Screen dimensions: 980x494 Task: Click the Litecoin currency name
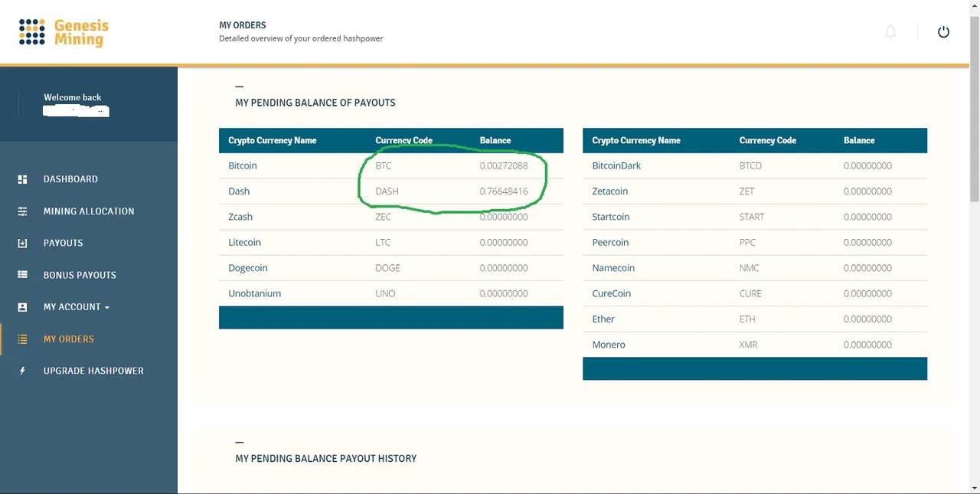coord(244,242)
